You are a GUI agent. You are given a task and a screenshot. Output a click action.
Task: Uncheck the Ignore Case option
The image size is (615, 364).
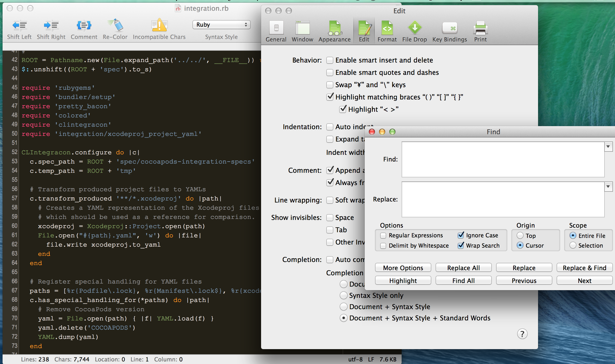[x=461, y=235]
